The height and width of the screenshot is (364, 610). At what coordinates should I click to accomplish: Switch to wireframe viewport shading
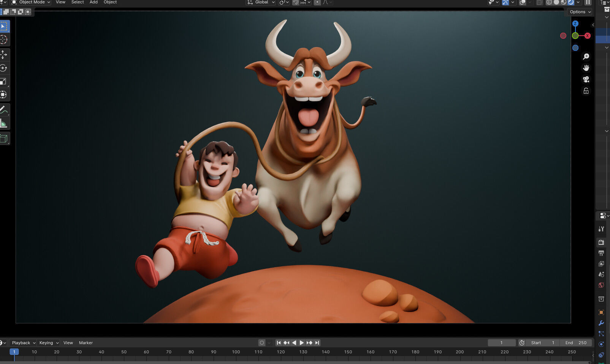click(549, 2)
